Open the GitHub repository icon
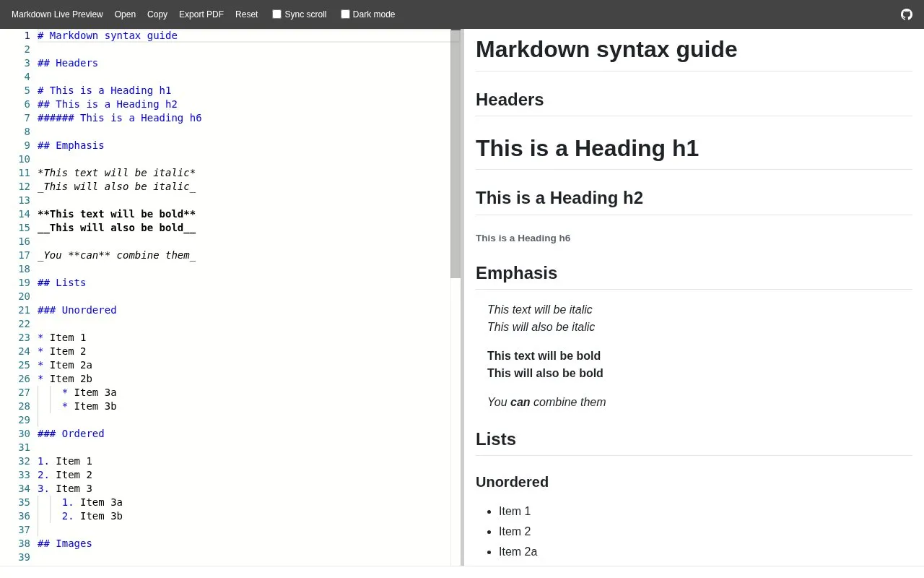 pyautogui.click(x=907, y=14)
